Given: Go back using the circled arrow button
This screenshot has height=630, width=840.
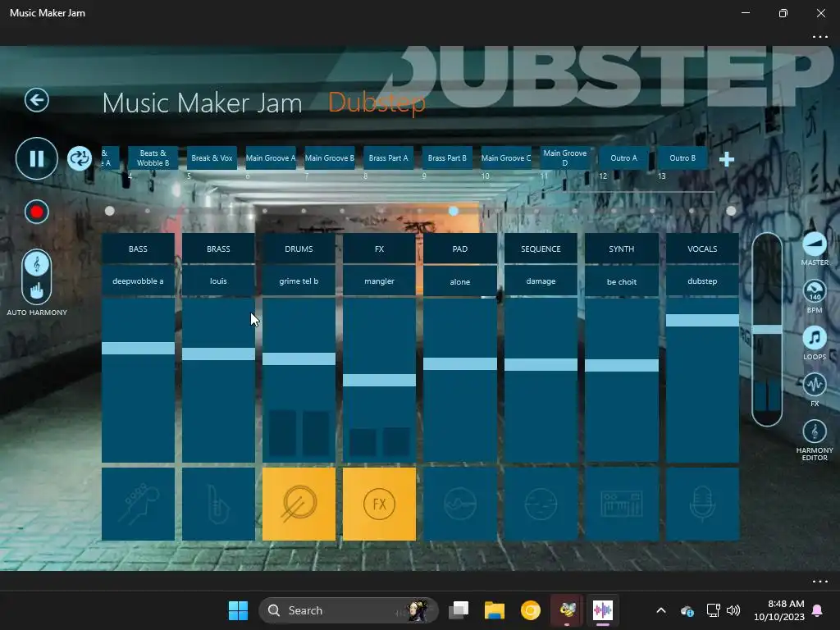Looking at the screenshot, I should [36, 100].
